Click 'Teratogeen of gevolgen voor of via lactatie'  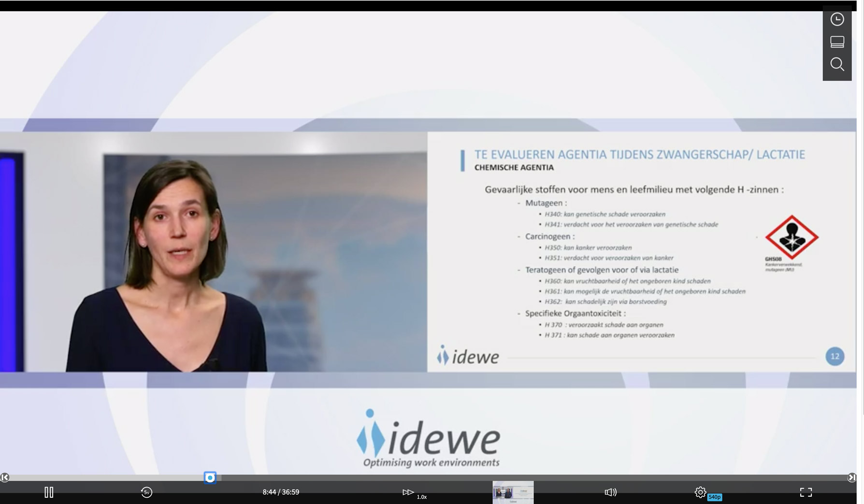click(602, 270)
